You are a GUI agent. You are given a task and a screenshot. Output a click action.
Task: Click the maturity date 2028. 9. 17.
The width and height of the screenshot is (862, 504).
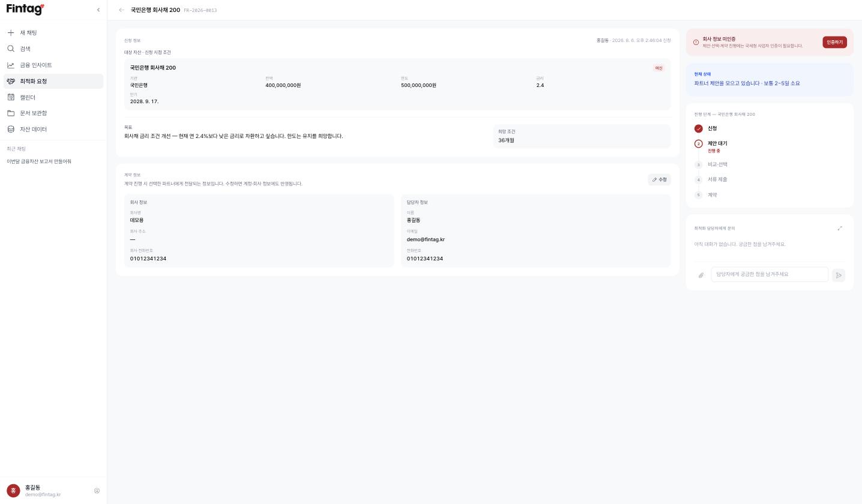[144, 101]
